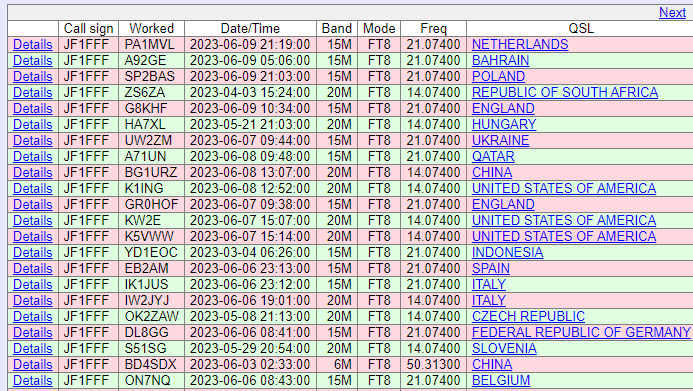693x391 pixels.
Task: Open the QATAR QSL link
Action: (x=493, y=156)
